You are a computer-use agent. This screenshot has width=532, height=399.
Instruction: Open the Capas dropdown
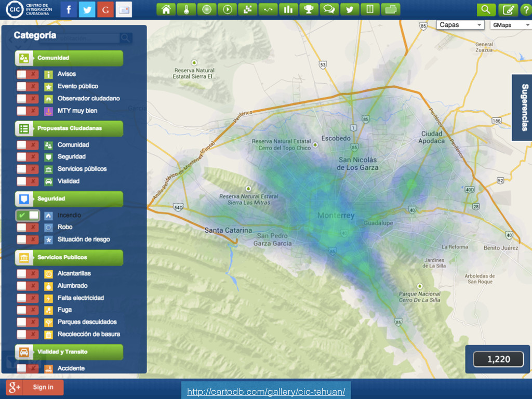tap(460, 25)
